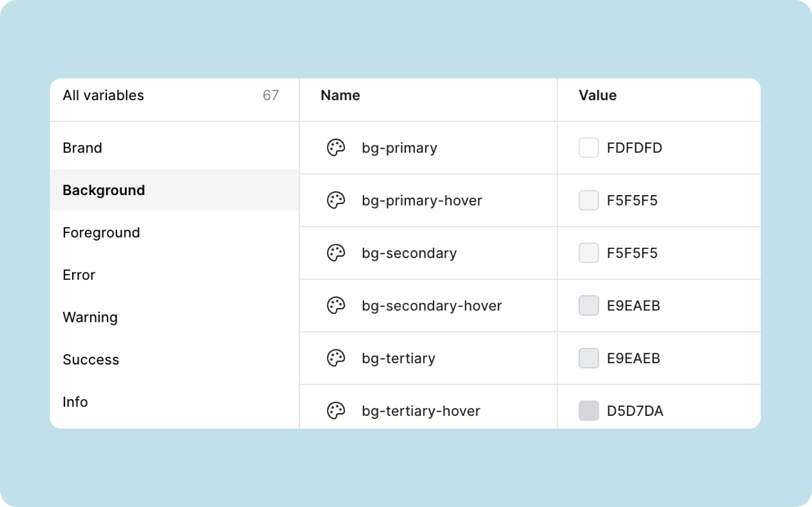The width and height of the screenshot is (812, 507).
Task: Open the bg-secondary-hover color swatch
Action: click(588, 306)
